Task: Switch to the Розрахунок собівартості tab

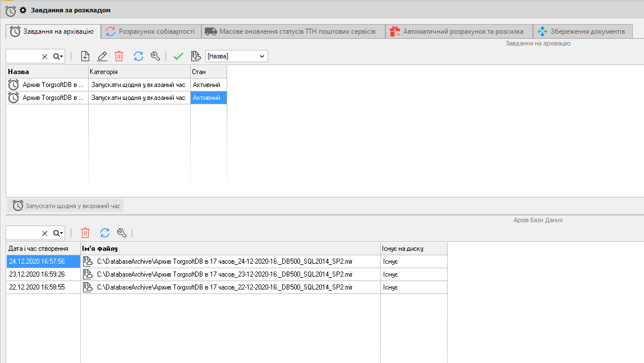Action: tap(151, 31)
